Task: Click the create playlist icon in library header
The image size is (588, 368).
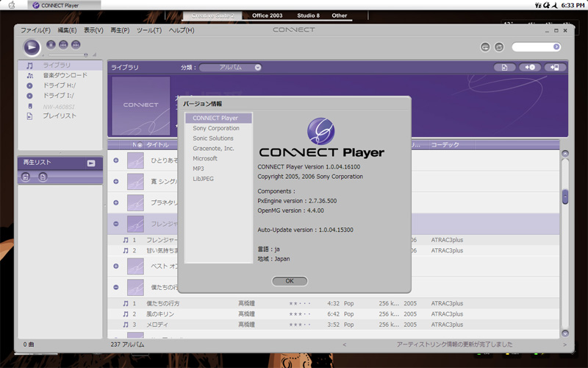Action: pos(504,68)
